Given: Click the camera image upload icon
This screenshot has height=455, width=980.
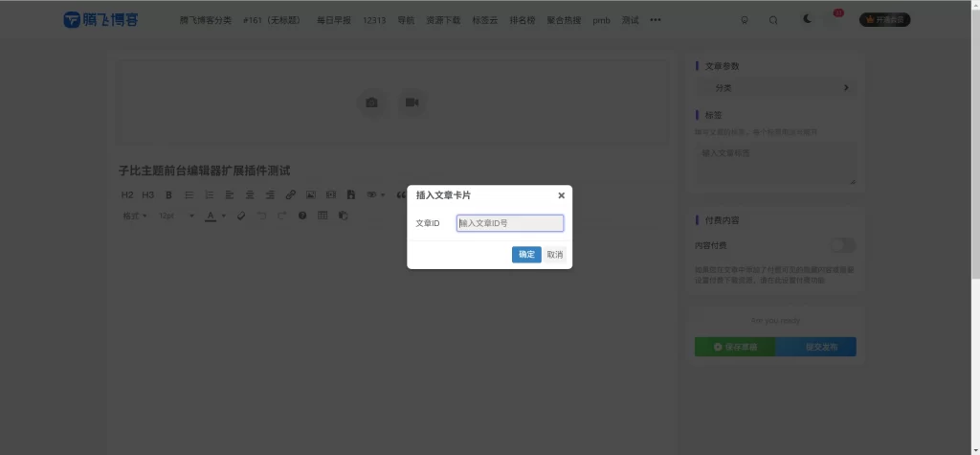Looking at the screenshot, I should point(371,102).
